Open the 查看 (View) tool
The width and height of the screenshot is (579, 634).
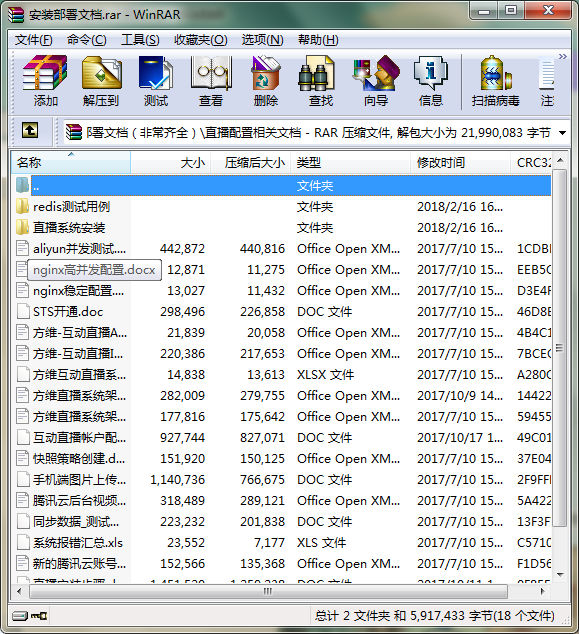[x=211, y=81]
